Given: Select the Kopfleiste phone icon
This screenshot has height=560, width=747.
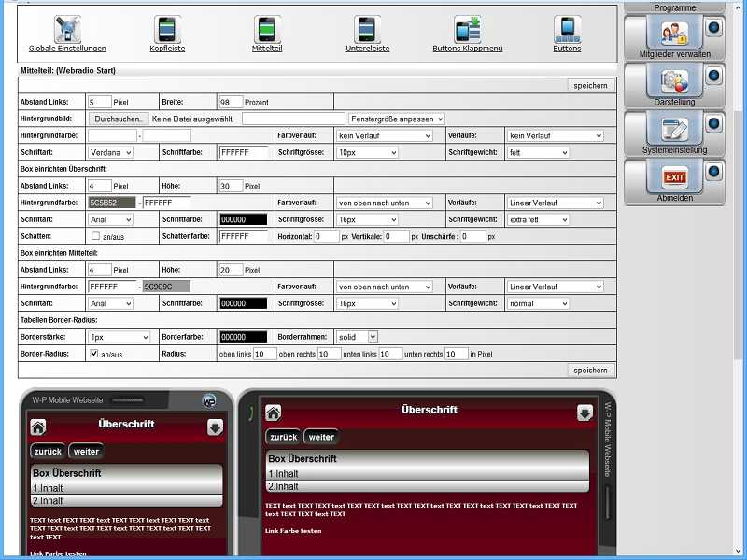Looking at the screenshot, I should pos(166,29).
